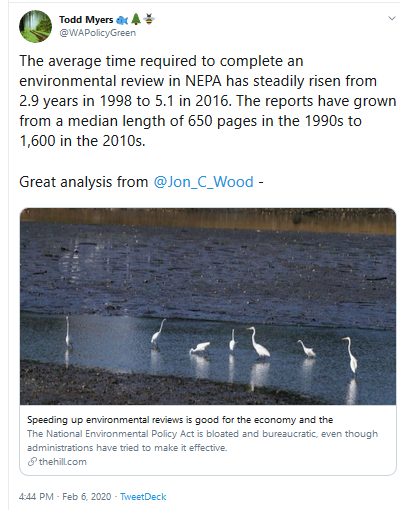Click the article description about National Environmental Policy Act

(x=202, y=441)
